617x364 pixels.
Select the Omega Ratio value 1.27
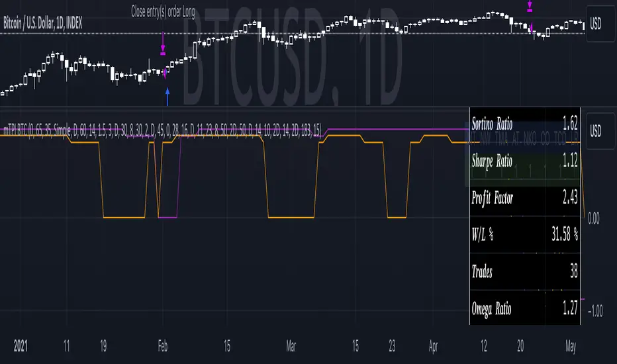pyautogui.click(x=570, y=308)
